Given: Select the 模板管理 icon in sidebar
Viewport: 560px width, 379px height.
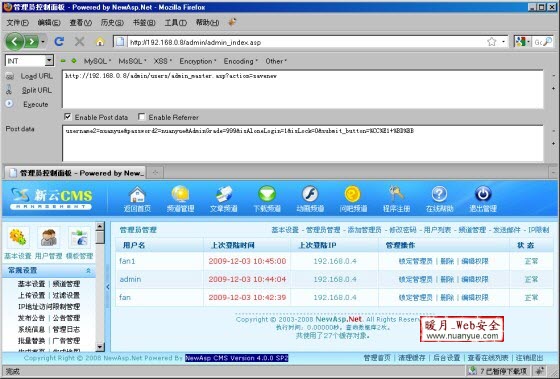Looking at the screenshot, I should 79,238.
